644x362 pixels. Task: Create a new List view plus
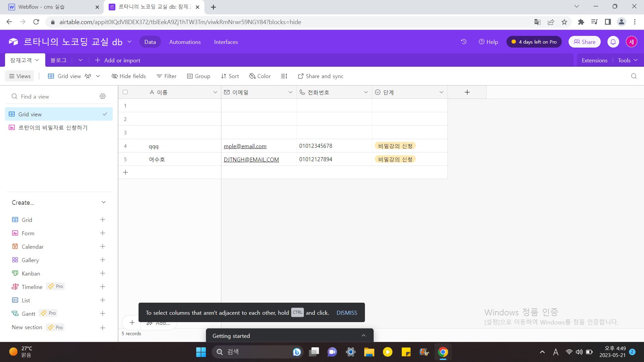click(103, 300)
